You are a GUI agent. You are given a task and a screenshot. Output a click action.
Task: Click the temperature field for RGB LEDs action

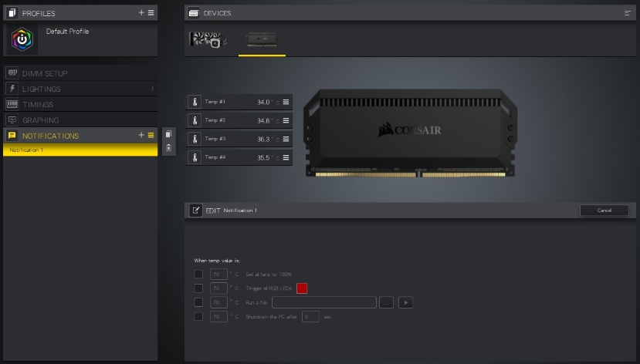pos(218,288)
